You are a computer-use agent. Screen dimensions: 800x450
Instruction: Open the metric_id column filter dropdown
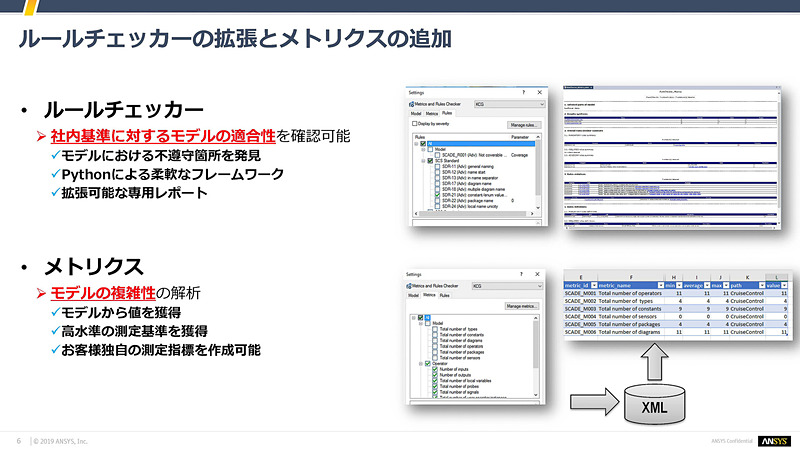594,285
